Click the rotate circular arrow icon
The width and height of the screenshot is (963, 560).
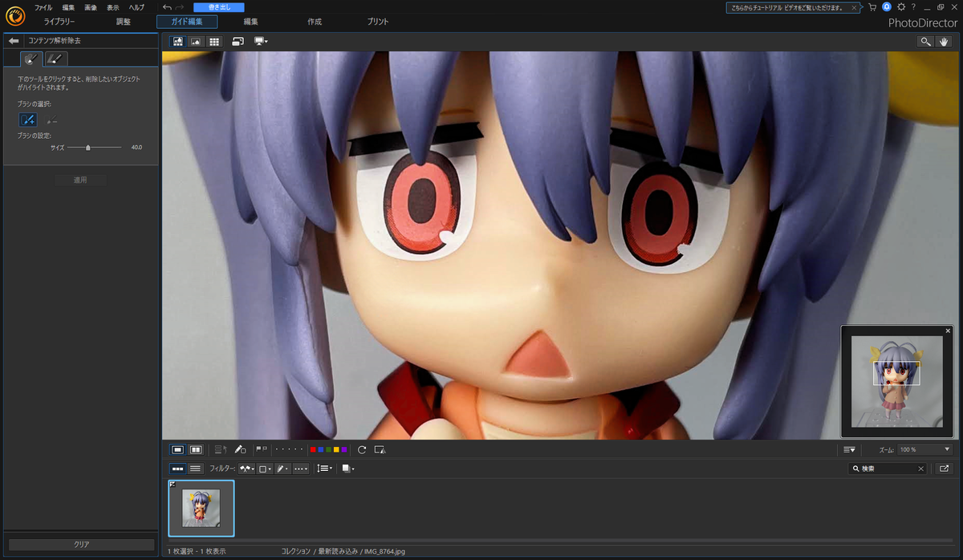[x=362, y=449]
